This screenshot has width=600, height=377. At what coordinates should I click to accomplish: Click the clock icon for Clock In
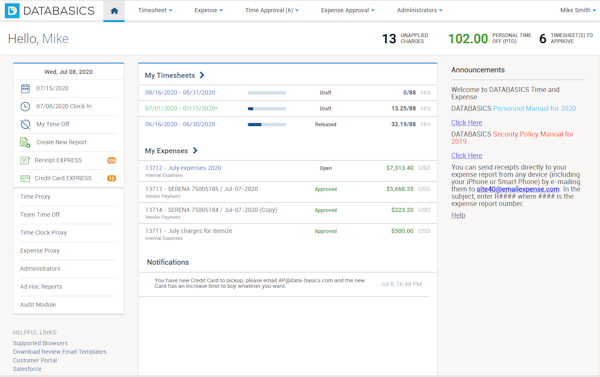(x=25, y=106)
